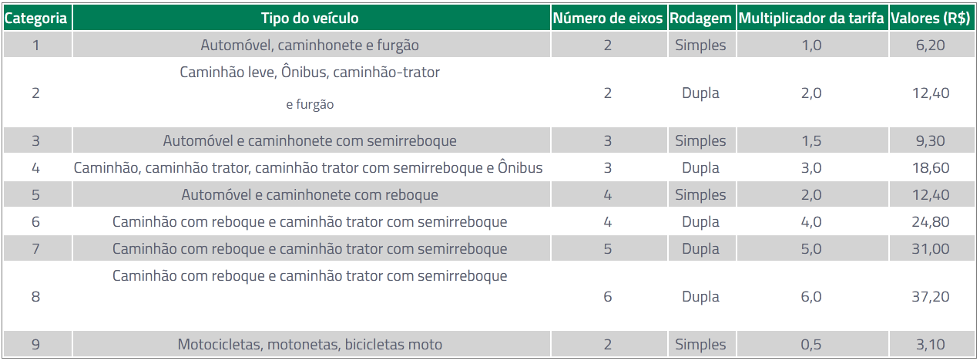Select the 18,60 price value
Image resolution: width=980 pixels, height=361 pixels.
[931, 168]
